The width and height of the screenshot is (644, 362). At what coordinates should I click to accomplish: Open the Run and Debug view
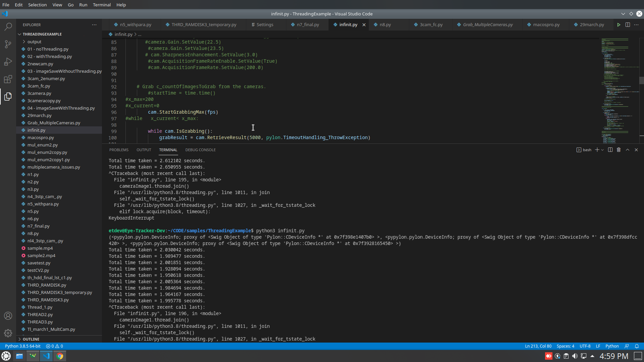8,62
